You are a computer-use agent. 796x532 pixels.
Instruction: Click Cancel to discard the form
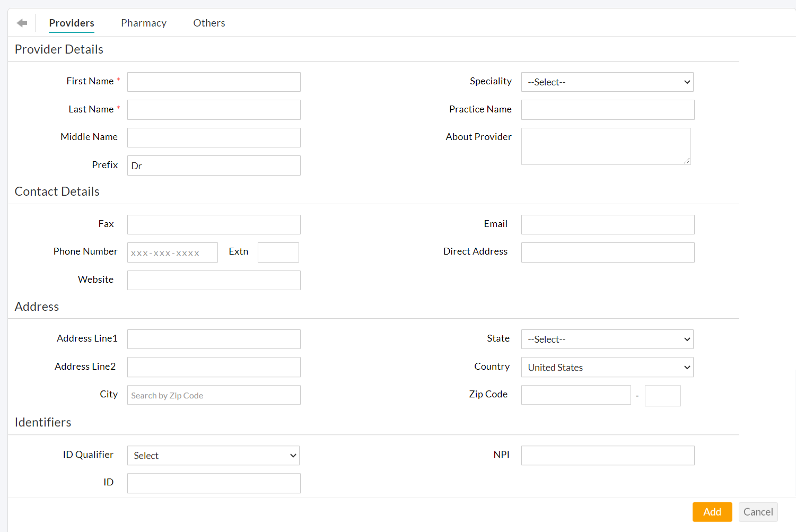click(758, 511)
